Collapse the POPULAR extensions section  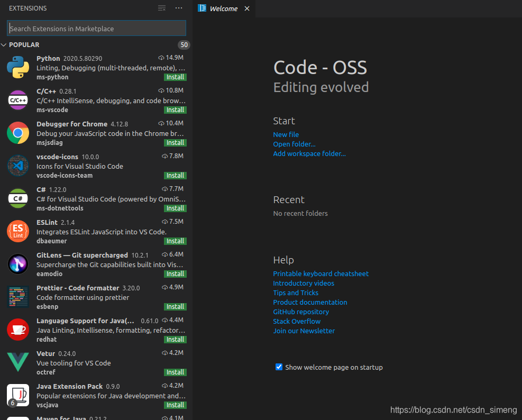(4, 44)
